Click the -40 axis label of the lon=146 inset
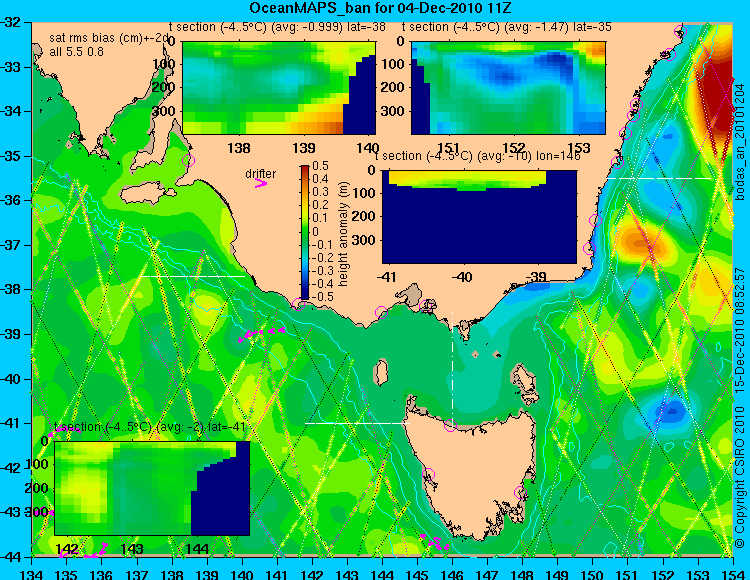The image size is (750, 580). pos(462,277)
